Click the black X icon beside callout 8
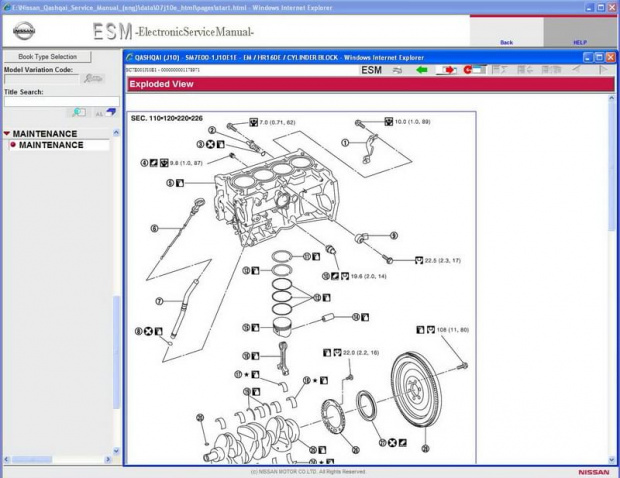620x478 pixels. point(148,331)
